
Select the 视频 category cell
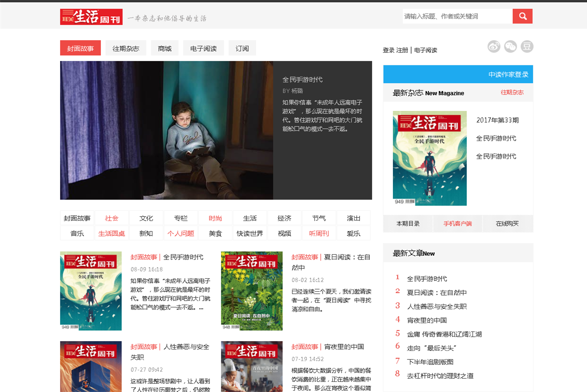coord(285,233)
